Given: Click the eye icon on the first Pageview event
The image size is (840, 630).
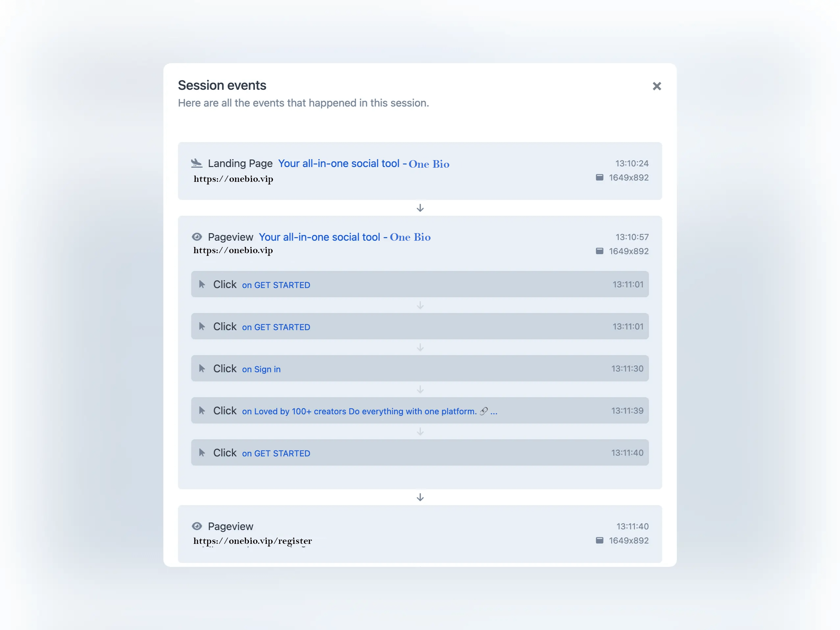Looking at the screenshot, I should tap(197, 237).
